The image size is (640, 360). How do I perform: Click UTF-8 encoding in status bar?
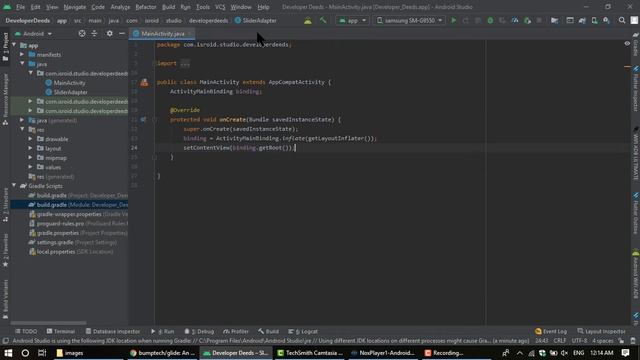(579, 341)
